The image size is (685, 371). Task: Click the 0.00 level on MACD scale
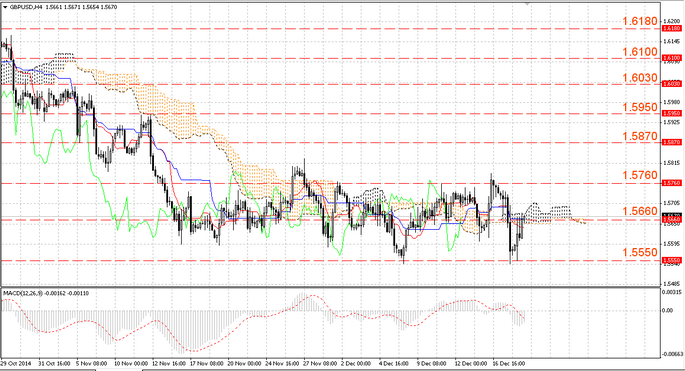[x=668, y=311]
